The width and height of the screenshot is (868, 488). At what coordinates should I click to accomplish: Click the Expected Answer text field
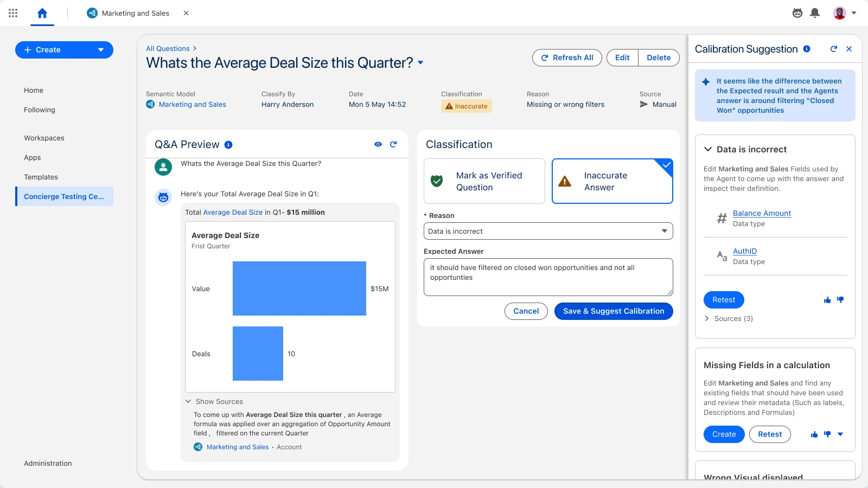tap(548, 277)
